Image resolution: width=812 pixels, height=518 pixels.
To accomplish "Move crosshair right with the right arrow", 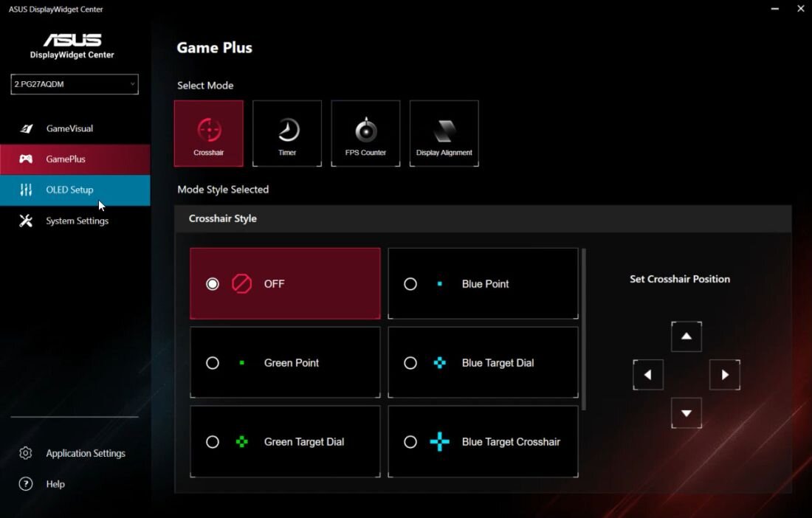I will point(725,375).
